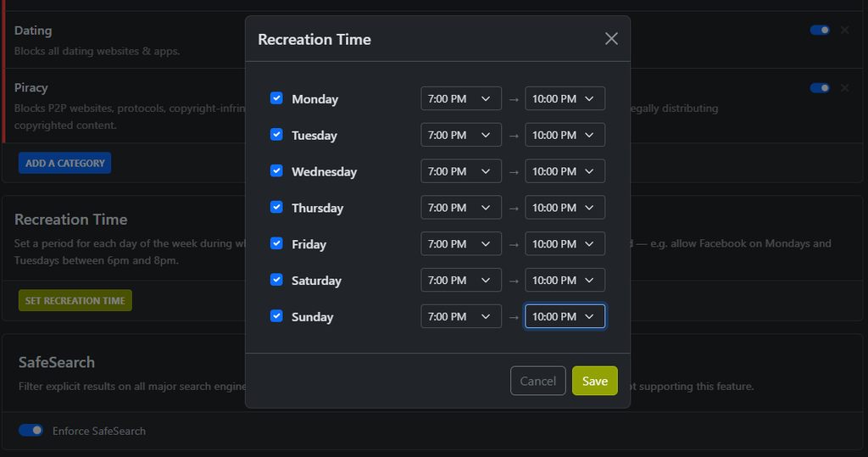Toggle the Wednesday checkbox
868x457 pixels.
276,170
